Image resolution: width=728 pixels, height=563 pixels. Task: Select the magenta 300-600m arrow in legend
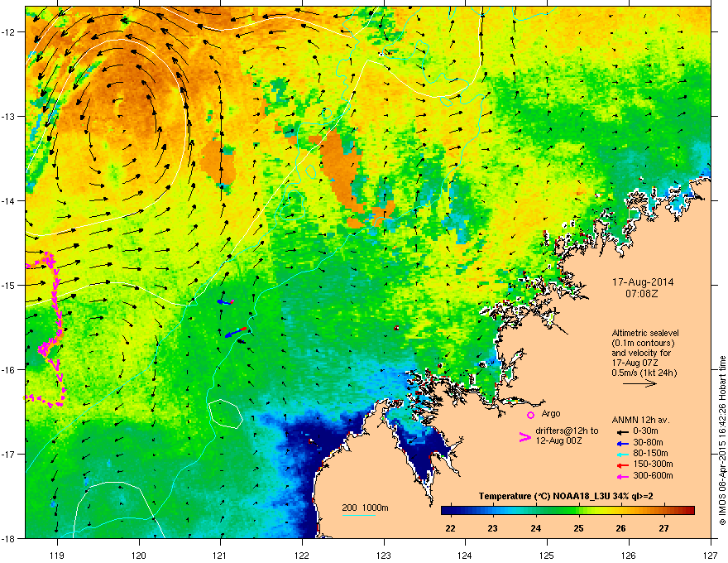[x=623, y=477]
